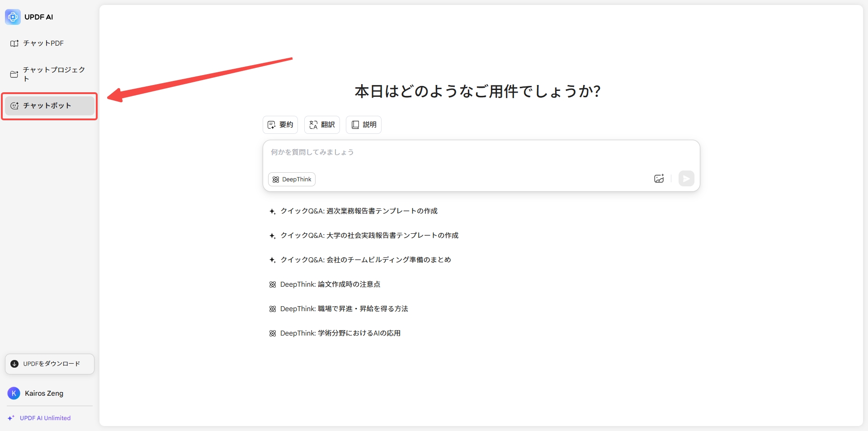Click atom icon next to 論文作成時の注意点
This screenshot has width=868, height=431.
(x=273, y=284)
